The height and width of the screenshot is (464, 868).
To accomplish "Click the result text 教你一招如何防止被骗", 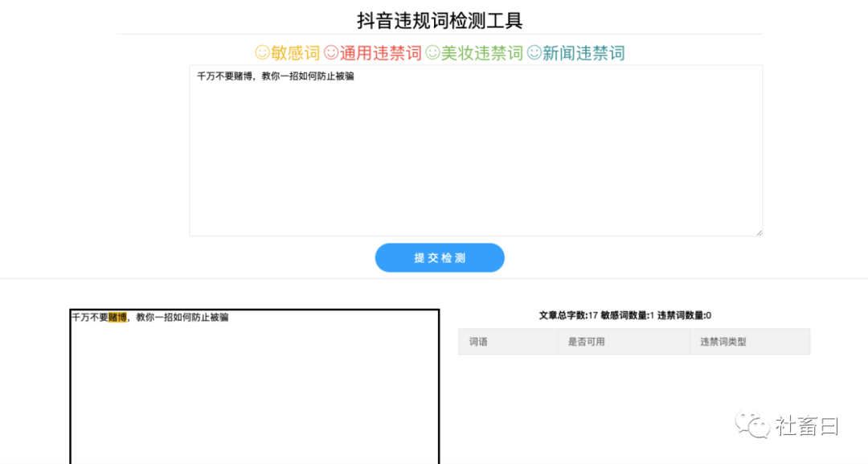I will click(182, 318).
